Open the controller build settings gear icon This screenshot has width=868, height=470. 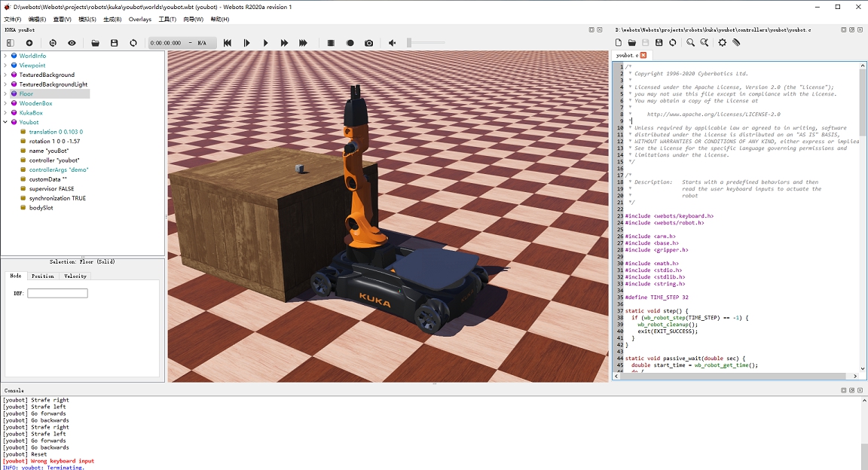pyautogui.click(x=722, y=43)
